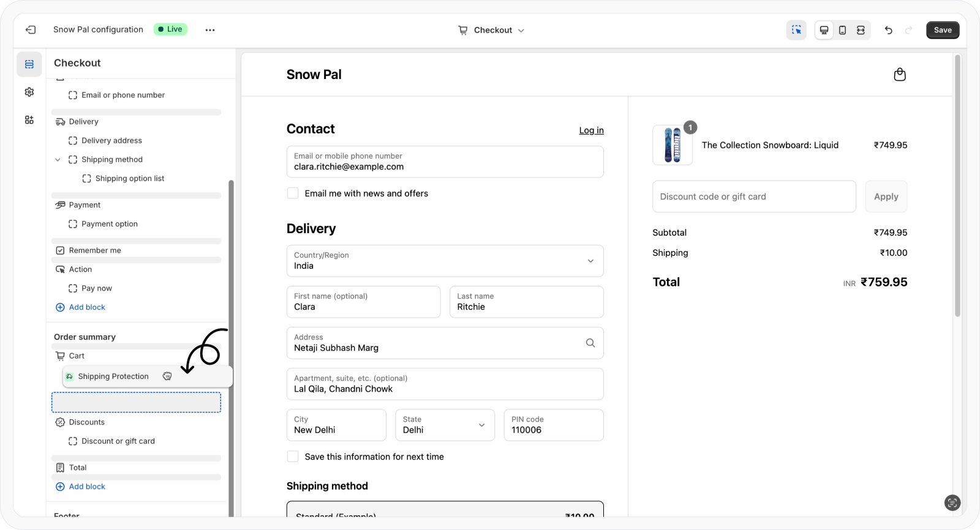Select the Remember me section item
The width and height of the screenshot is (980, 530).
tap(95, 250)
